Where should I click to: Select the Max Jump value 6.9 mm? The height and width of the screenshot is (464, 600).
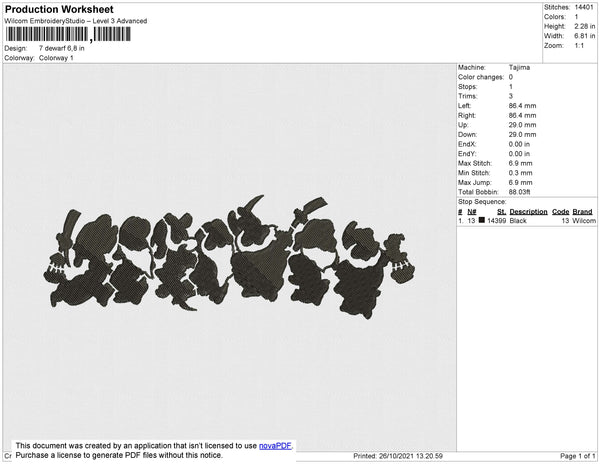pyautogui.click(x=520, y=182)
